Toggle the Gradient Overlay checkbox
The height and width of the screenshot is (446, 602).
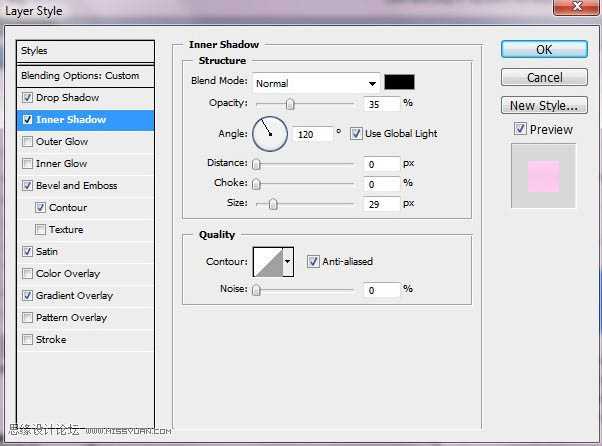tap(27, 296)
